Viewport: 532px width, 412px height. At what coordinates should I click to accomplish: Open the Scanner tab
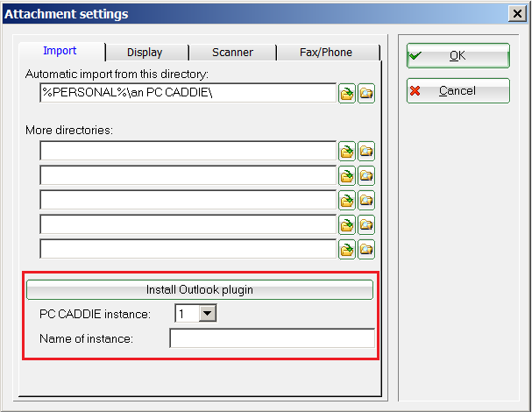233,53
